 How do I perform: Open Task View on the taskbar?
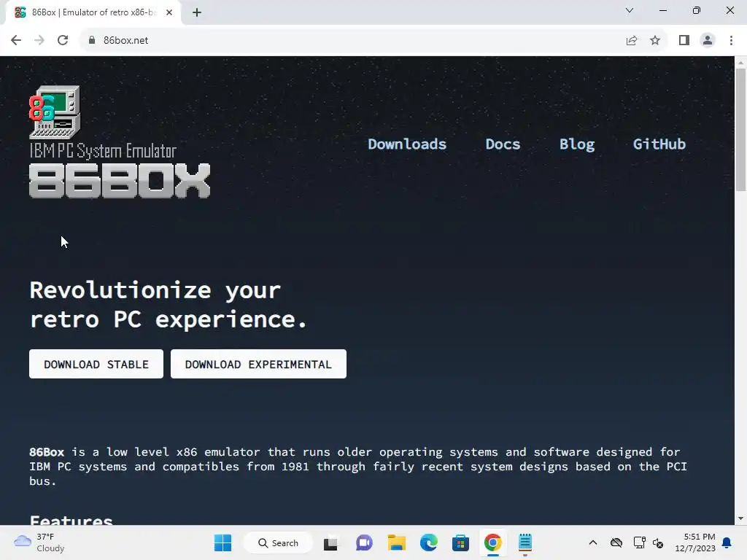coord(330,542)
